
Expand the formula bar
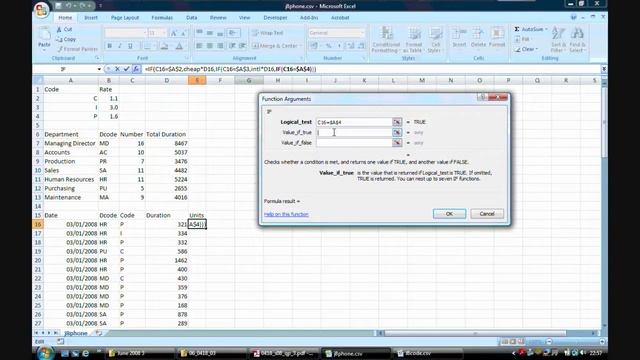coord(604,69)
